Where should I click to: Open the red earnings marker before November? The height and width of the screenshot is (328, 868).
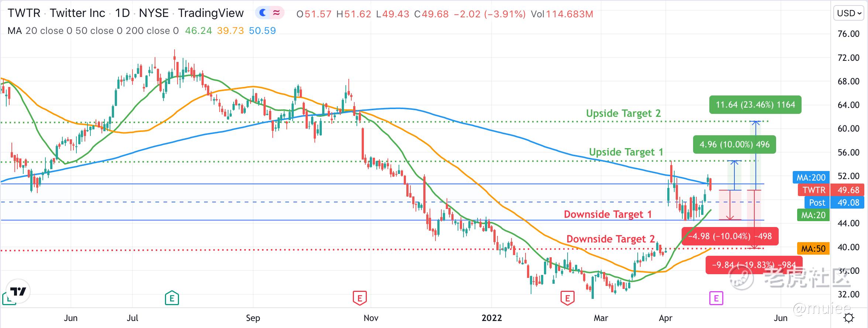pyautogui.click(x=360, y=298)
